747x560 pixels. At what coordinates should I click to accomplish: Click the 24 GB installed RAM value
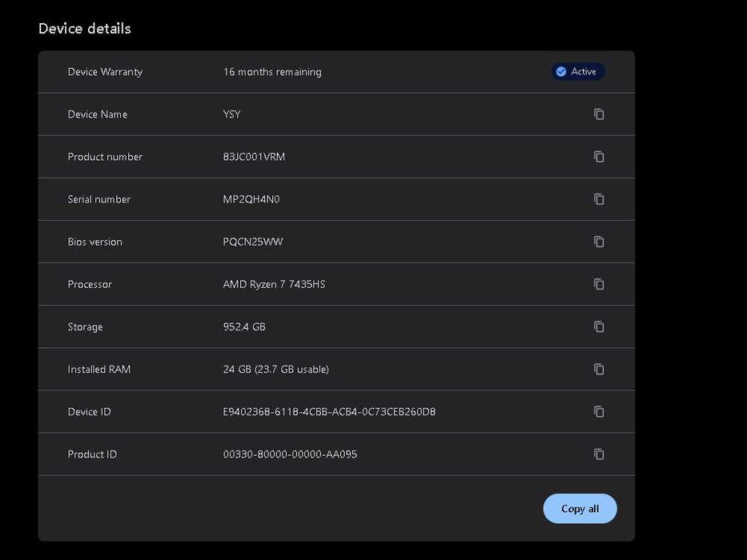(x=275, y=370)
